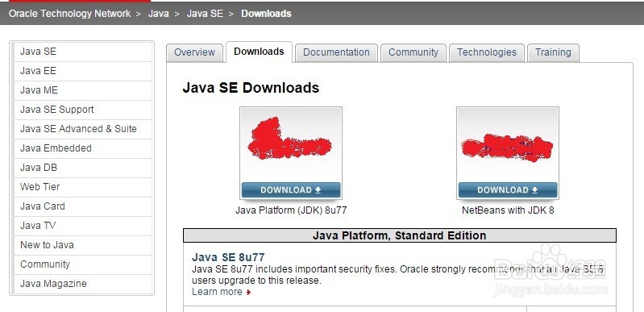
Task: Open Java SE in the sidebar
Action: pos(83,52)
